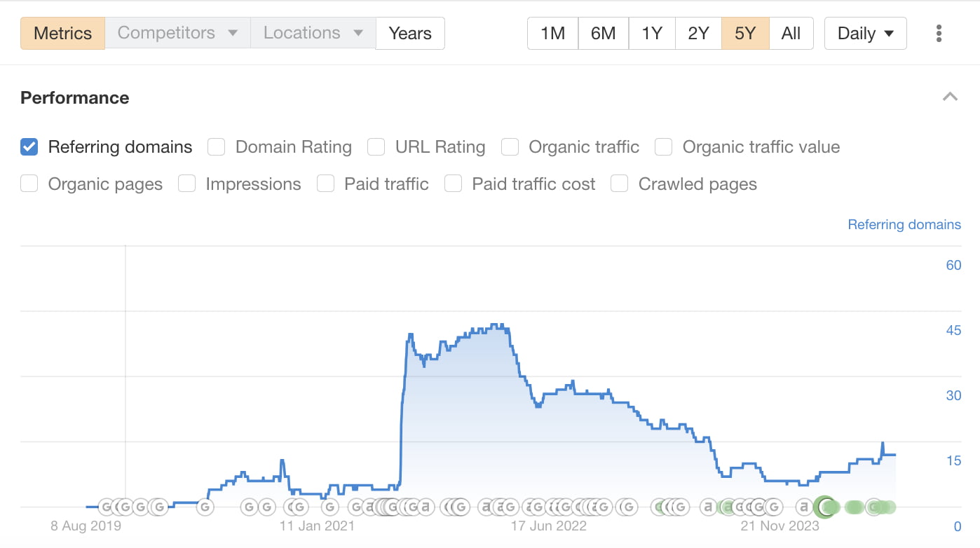Click the Ahrefs event marker near 21 Nov 2023
The image size is (980, 548).
pos(803,507)
